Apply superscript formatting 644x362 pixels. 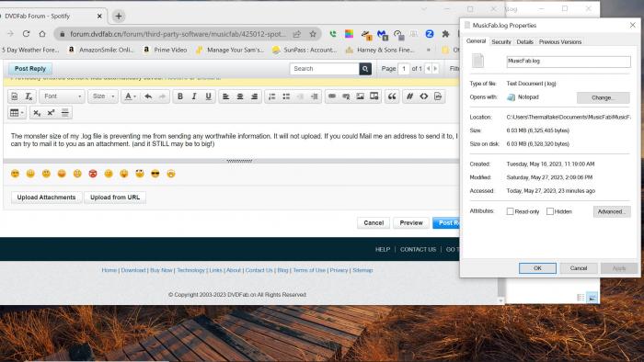[x=51, y=113]
